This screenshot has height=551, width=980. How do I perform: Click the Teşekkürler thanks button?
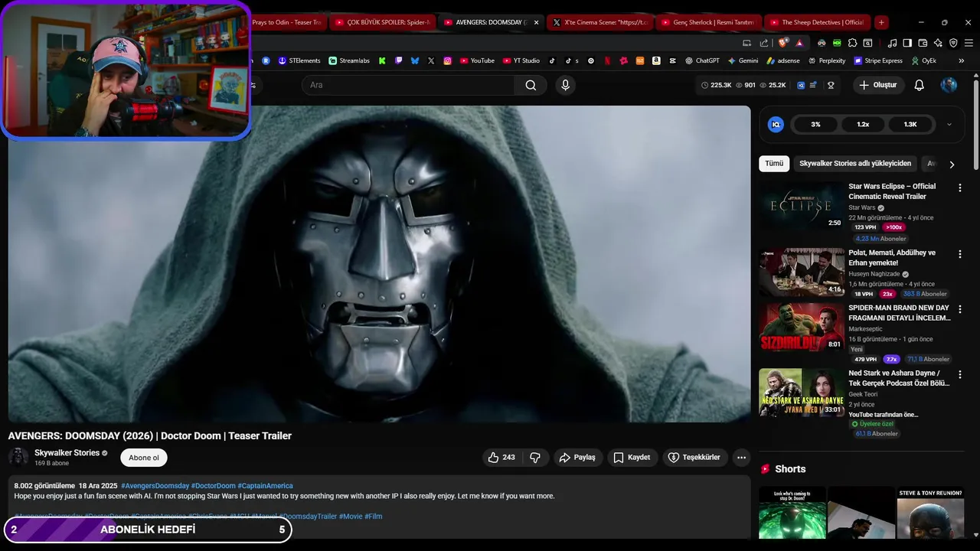click(694, 458)
